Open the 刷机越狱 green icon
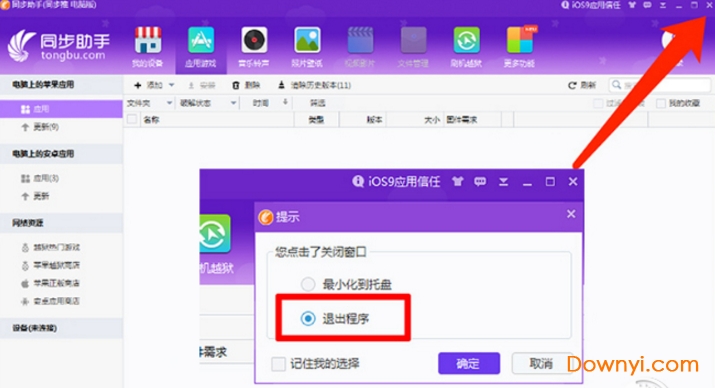Screen dimensions: 715x388 pos(466,40)
